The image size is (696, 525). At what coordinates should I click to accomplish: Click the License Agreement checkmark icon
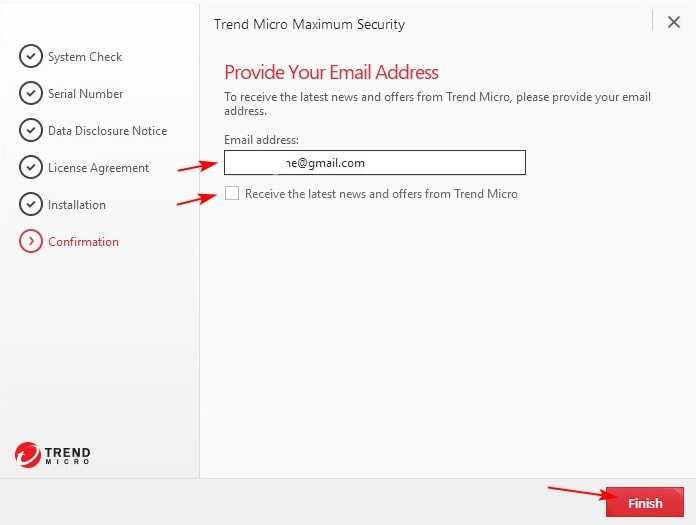(x=31, y=167)
